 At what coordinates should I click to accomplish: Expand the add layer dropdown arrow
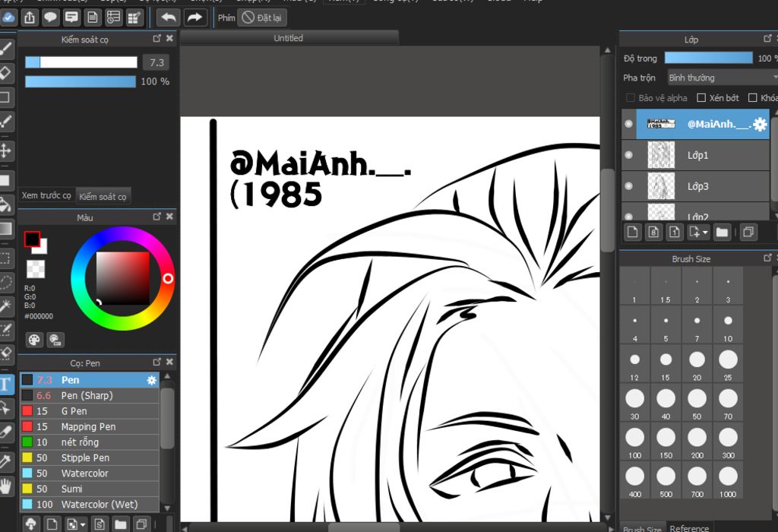click(x=705, y=232)
